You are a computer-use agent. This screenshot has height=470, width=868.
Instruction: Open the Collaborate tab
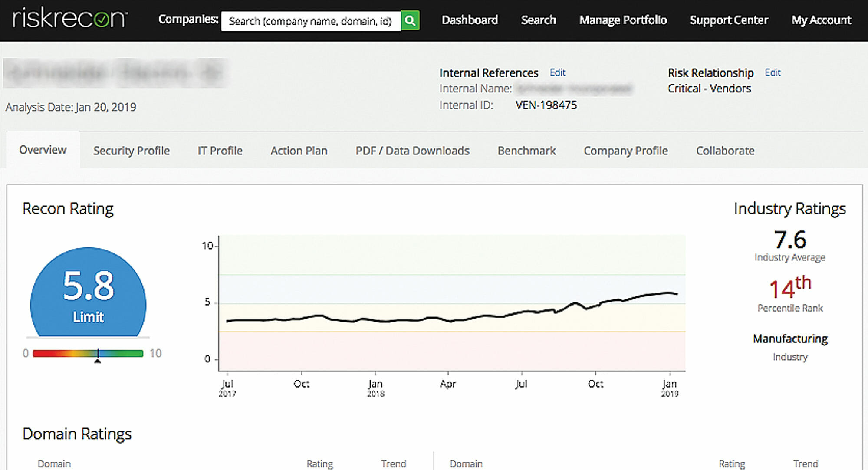tap(725, 151)
